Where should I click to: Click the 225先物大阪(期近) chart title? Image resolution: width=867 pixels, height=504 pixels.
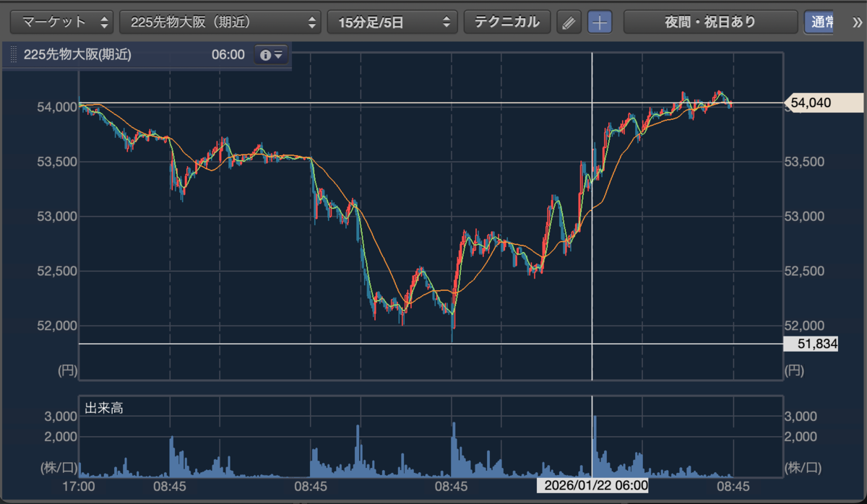77,55
